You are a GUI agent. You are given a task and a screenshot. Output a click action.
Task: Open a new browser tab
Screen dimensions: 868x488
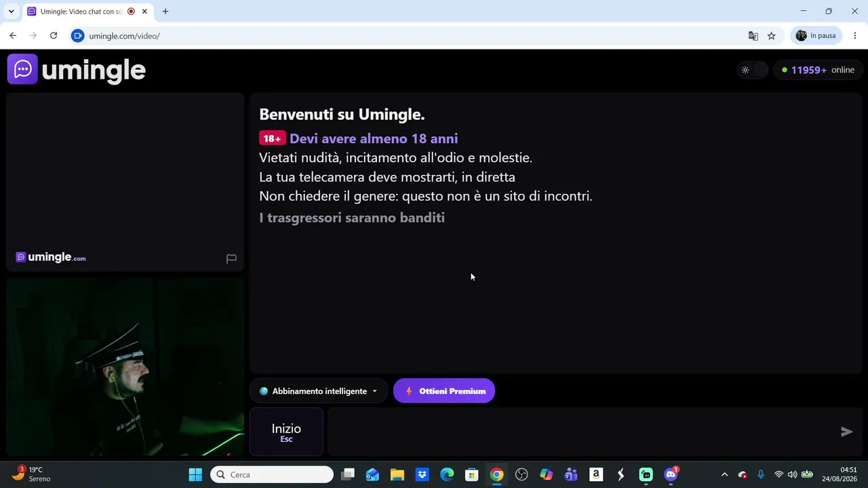165,12
